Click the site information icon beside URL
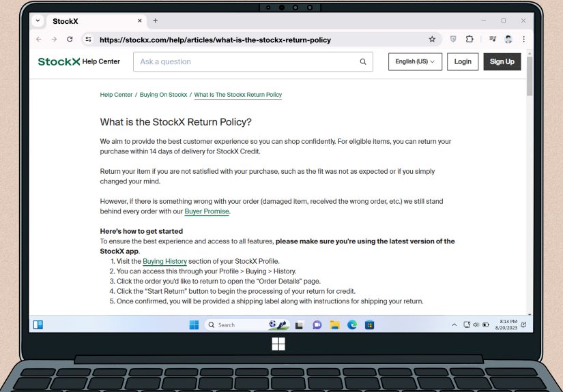Image resolution: width=563 pixels, height=392 pixels. point(88,40)
